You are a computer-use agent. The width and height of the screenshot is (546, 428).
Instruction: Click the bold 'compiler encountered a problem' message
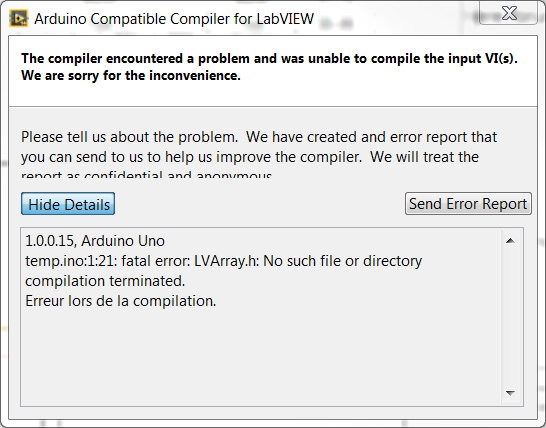(x=269, y=59)
